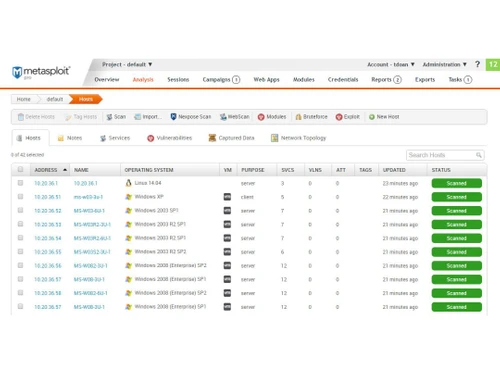The image size is (500, 375).
Task: Switch to the Notes tab
Action: pos(70,138)
